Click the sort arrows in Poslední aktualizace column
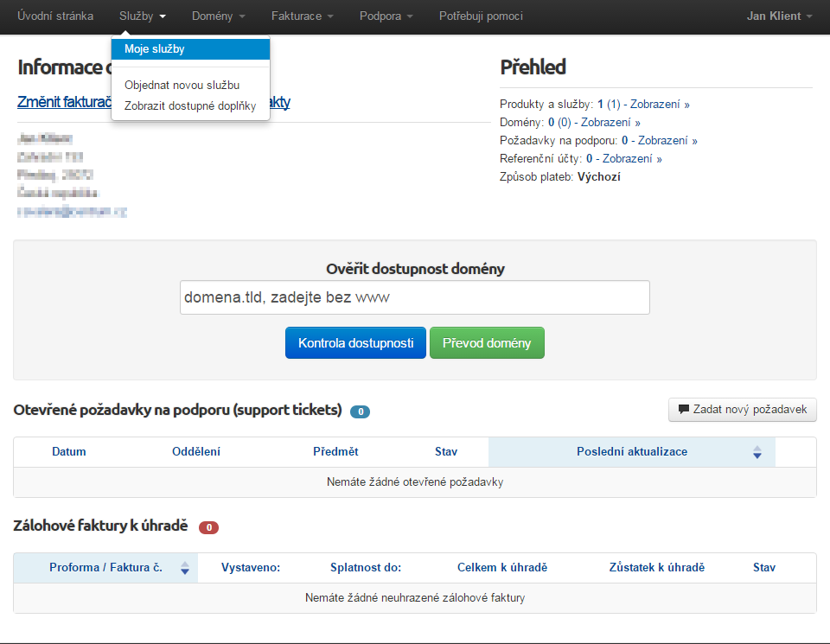The image size is (830, 644). (757, 452)
